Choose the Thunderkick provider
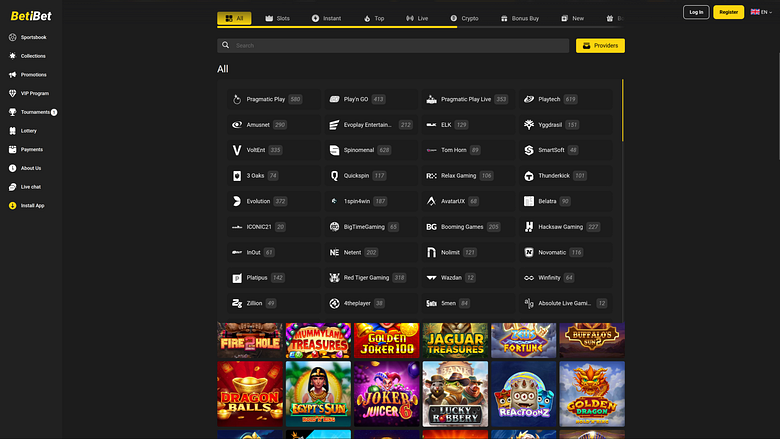The height and width of the screenshot is (439, 780). click(566, 176)
